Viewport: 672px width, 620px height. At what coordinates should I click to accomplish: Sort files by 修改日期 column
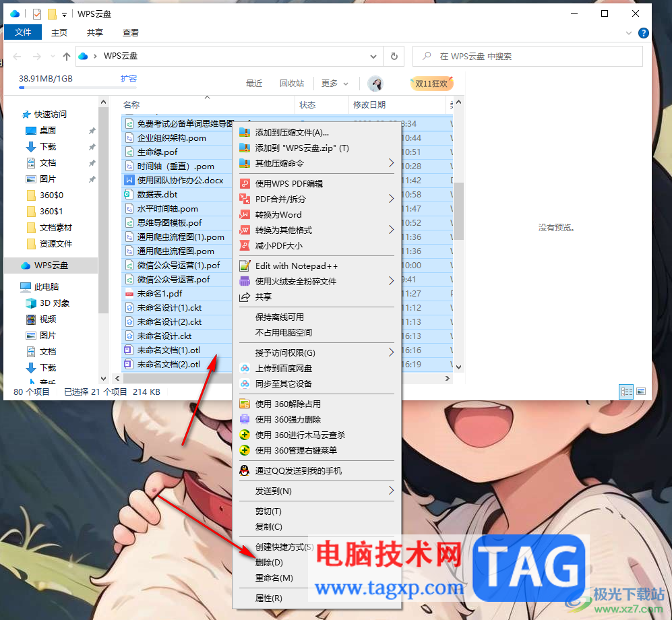[x=369, y=105]
